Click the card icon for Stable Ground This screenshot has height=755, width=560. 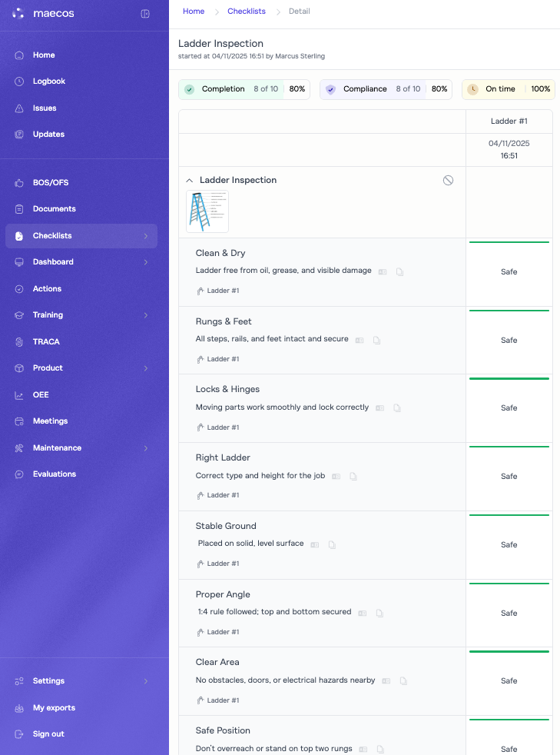click(314, 544)
